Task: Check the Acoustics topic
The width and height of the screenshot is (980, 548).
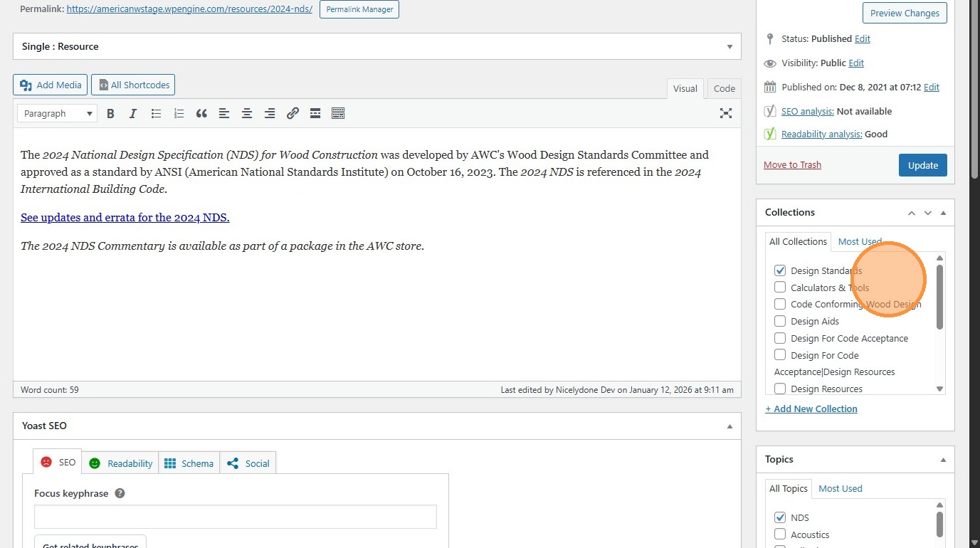Action: (x=780, y=534)
